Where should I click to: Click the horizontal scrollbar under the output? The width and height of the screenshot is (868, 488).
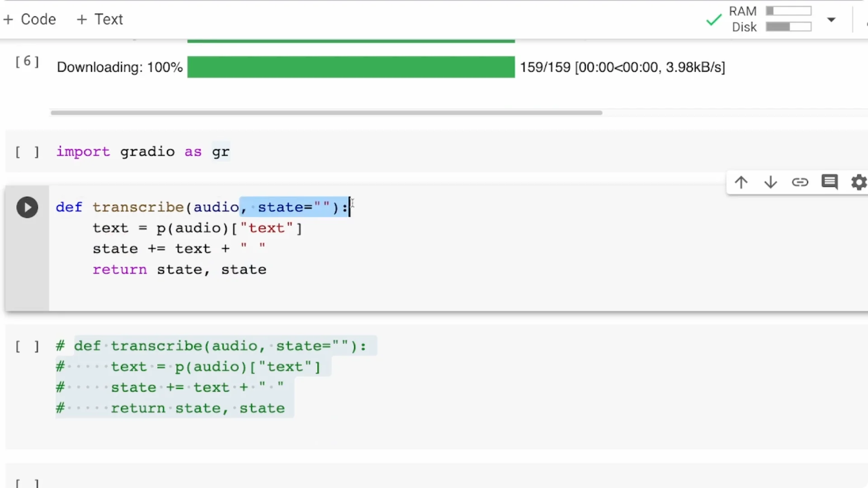pyautogui.click(x=325, y=113)
